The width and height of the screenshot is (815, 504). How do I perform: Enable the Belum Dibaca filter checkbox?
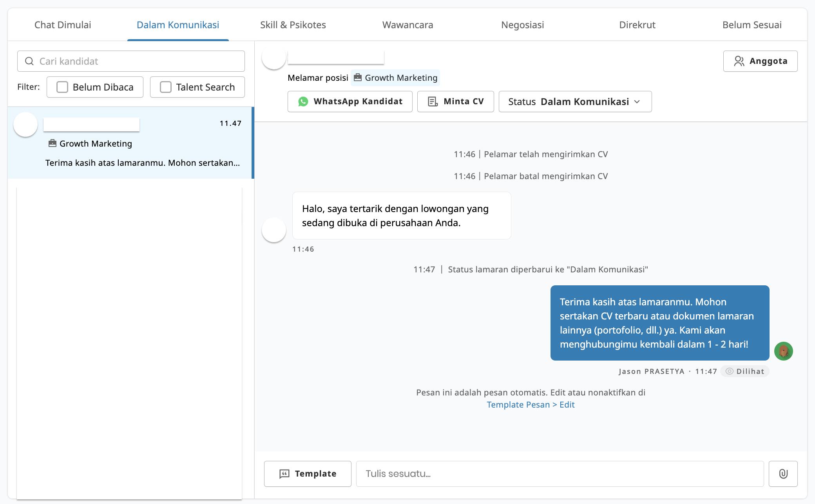62,87
